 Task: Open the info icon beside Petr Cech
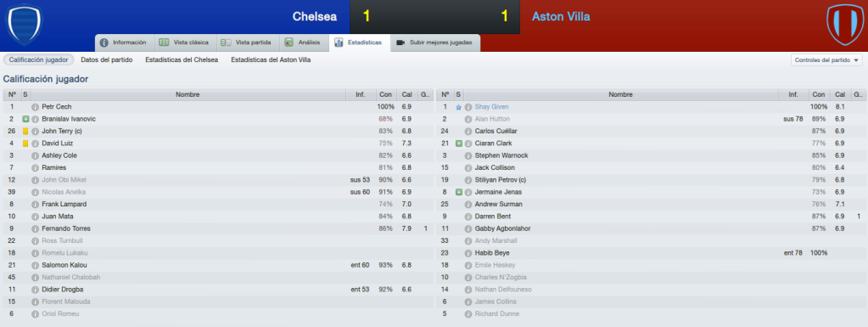36,107
